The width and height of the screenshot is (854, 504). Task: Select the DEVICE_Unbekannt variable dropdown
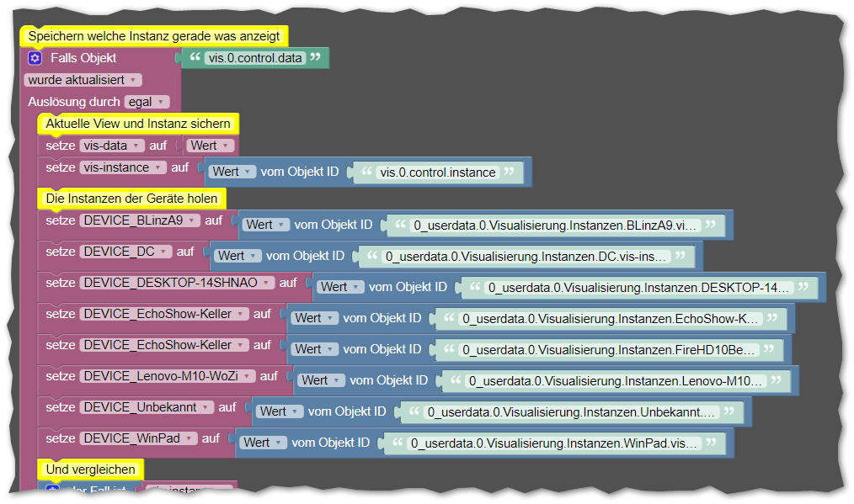(147, 407)
